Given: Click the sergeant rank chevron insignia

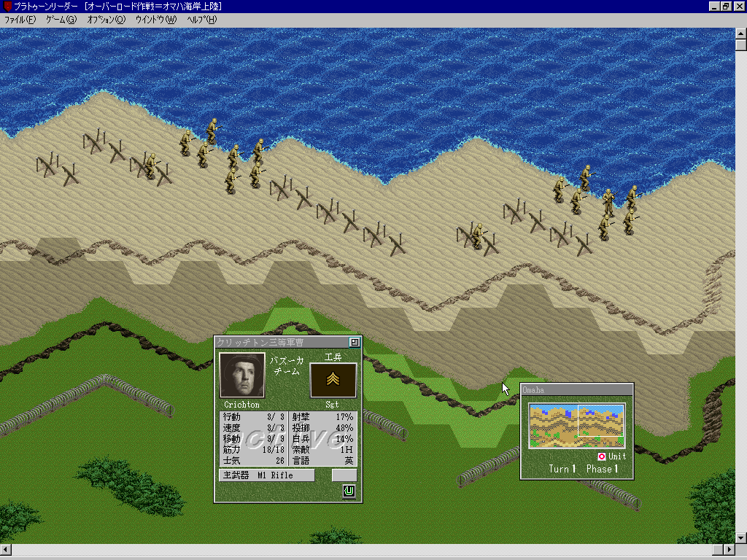Looking at the screenshot, I should coord(333,380).
